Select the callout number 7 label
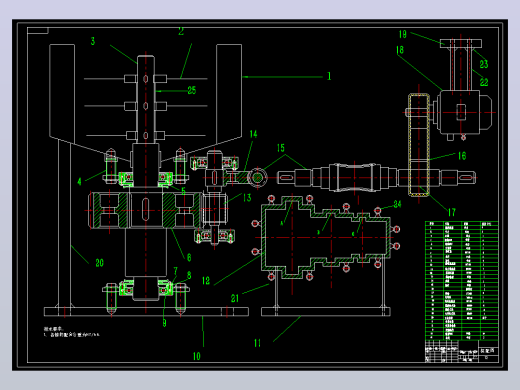Screen dimensions: 520x390 click(176, 271)
